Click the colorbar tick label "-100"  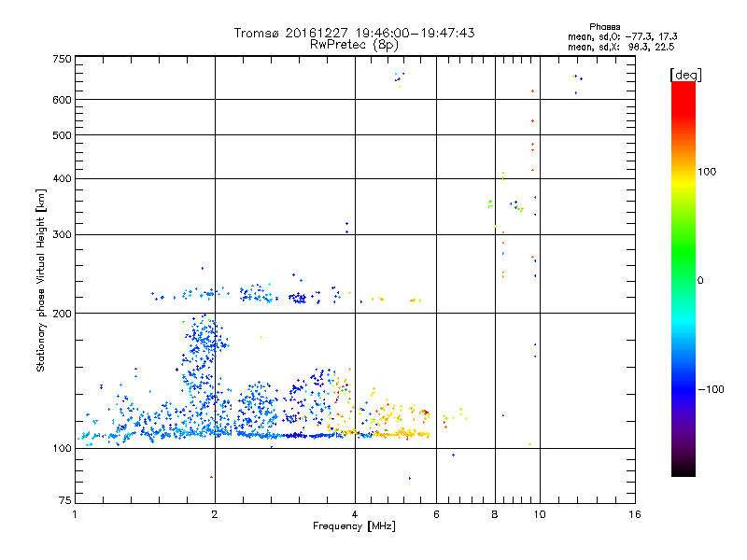711,389
